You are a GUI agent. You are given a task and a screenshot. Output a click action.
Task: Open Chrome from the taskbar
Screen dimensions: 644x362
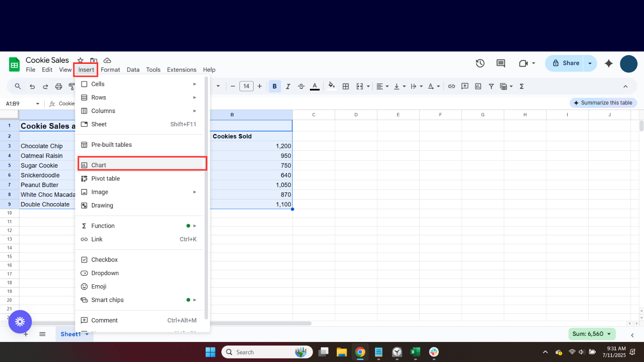point(360,352)
